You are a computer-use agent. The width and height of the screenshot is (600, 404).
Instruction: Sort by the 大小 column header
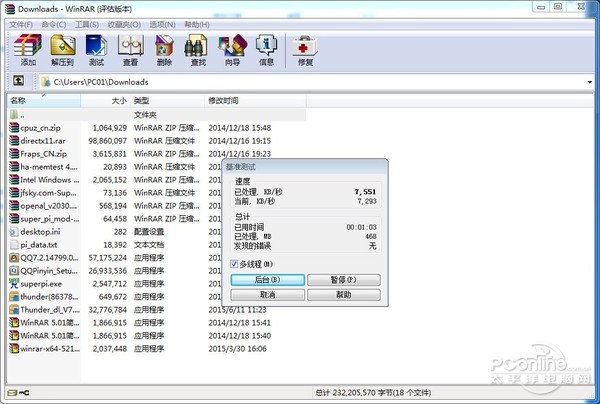pos(106,101)
